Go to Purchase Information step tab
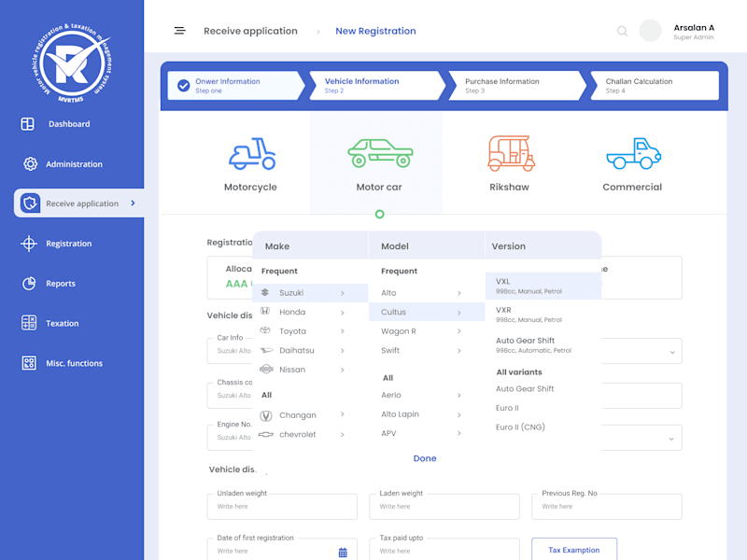The image size is (747, 560). coord(517,86)
